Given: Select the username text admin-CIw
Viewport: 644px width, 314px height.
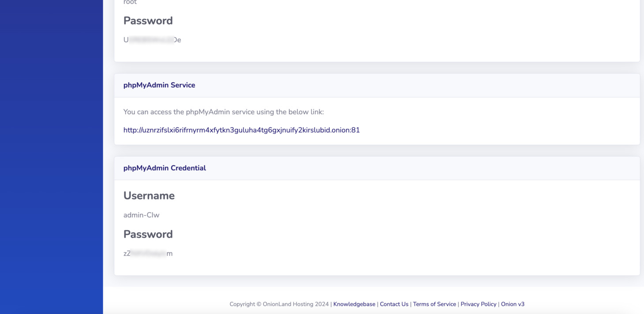Looking at the screenshot, I should [x=141, y=215].
